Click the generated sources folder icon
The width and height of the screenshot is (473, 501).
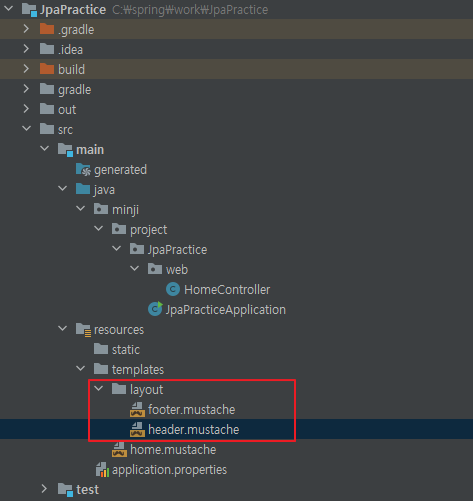pyautogui.click(x=83, y=169)
